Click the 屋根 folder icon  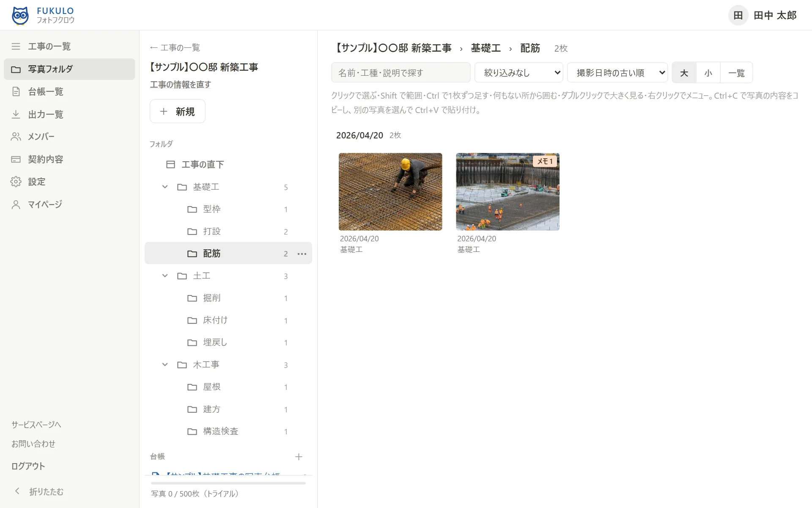click(x=192, y=387)
